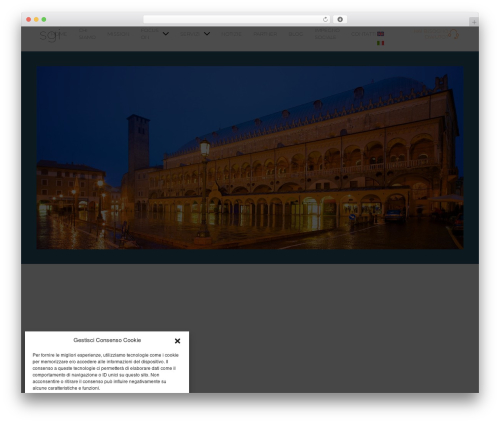Close the cookie consent dialog

[177, 341]
